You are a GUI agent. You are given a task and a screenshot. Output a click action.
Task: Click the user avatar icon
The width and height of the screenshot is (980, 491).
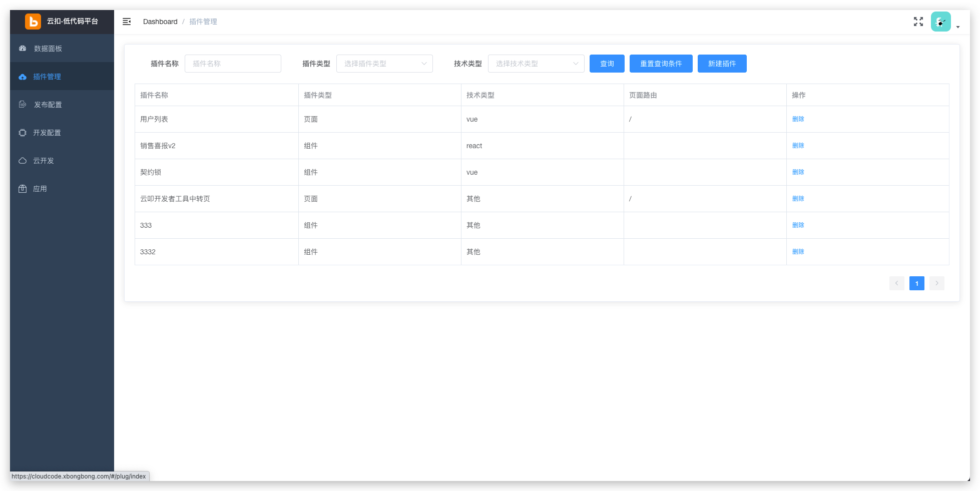(x=940, y=22)
